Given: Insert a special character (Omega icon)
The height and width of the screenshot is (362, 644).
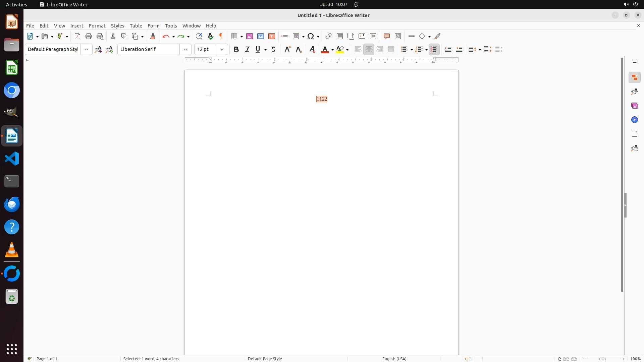Looking at the screenshot, I should [311, 36].
